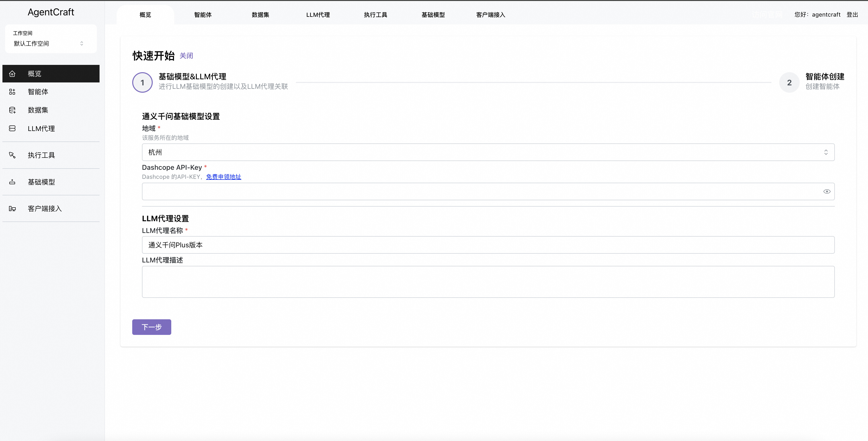
Task: Click the 该服务所在的地域 hint text
Action: [165, 138]
